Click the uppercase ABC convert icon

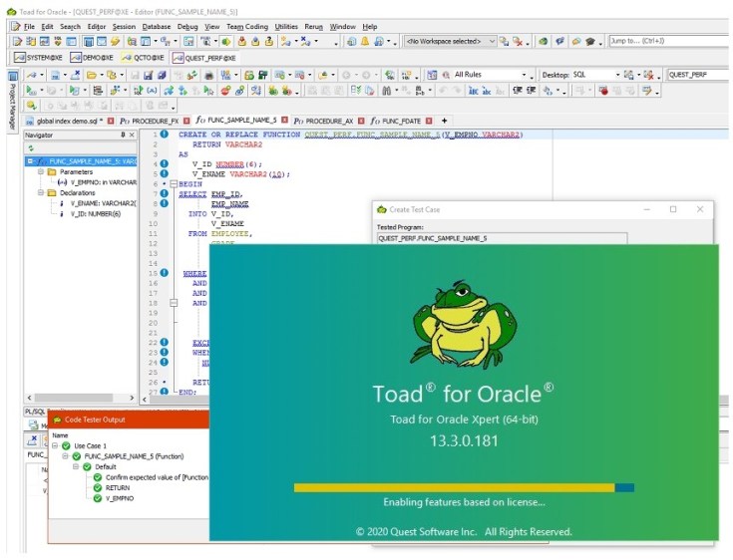click(473, 91)
